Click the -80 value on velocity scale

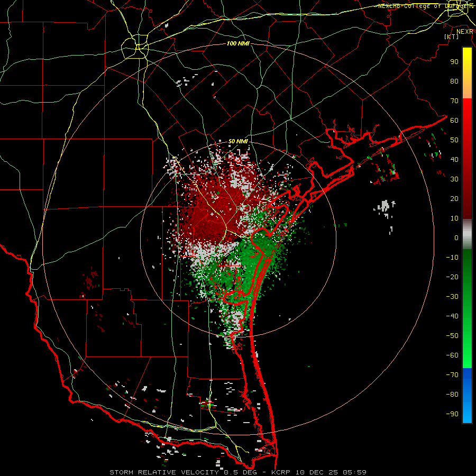coord(452,395)
